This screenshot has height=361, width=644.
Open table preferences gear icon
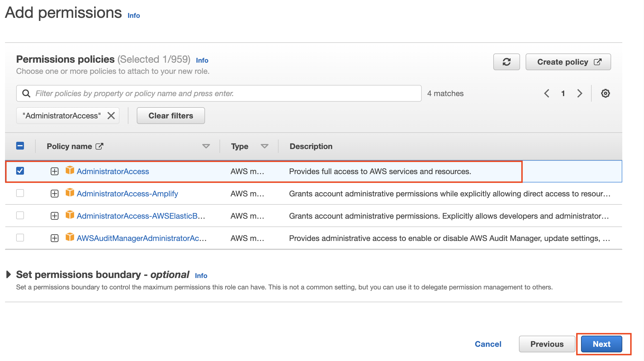pos(605,93)
